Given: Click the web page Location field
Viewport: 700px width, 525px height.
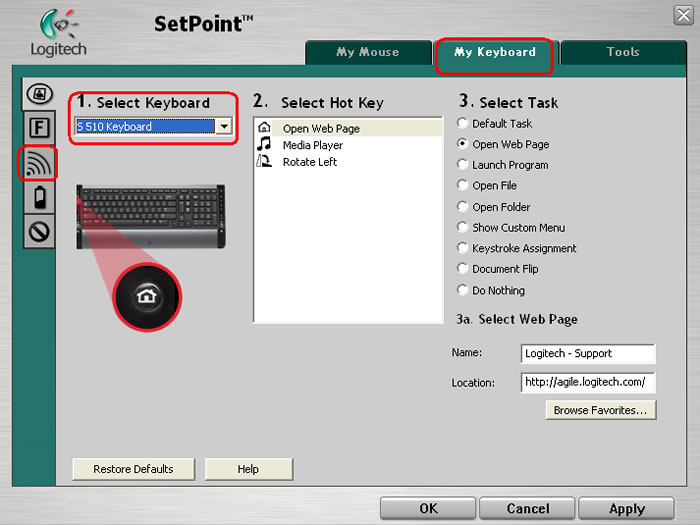Looking at the screenshot, I should (588, 382).
